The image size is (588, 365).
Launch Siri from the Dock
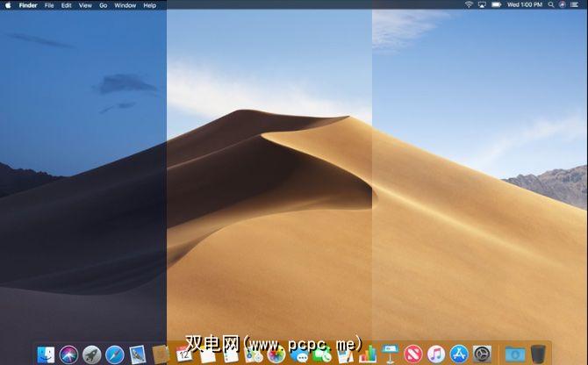69,354
